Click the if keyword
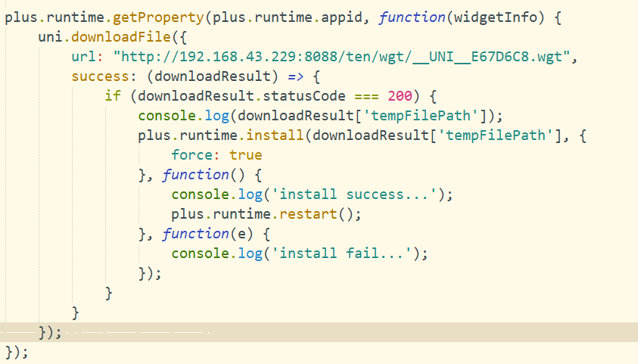 pos(113,96)
